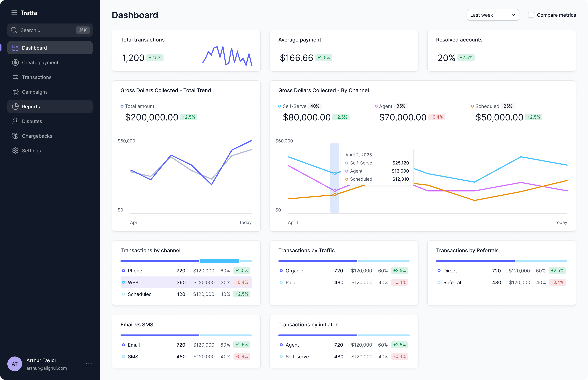Click the Phone row in Transactions by channel
Viewport: 588px width, 380px height.
[186, 271]
